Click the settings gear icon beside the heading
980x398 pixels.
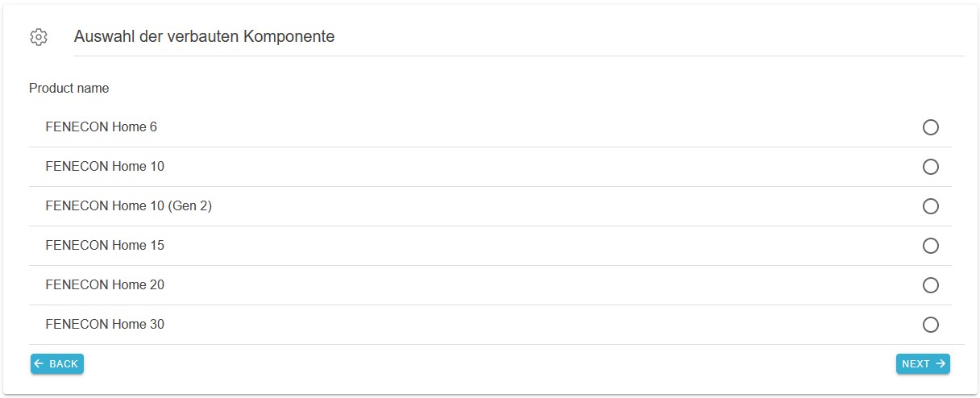pos(39,37)
